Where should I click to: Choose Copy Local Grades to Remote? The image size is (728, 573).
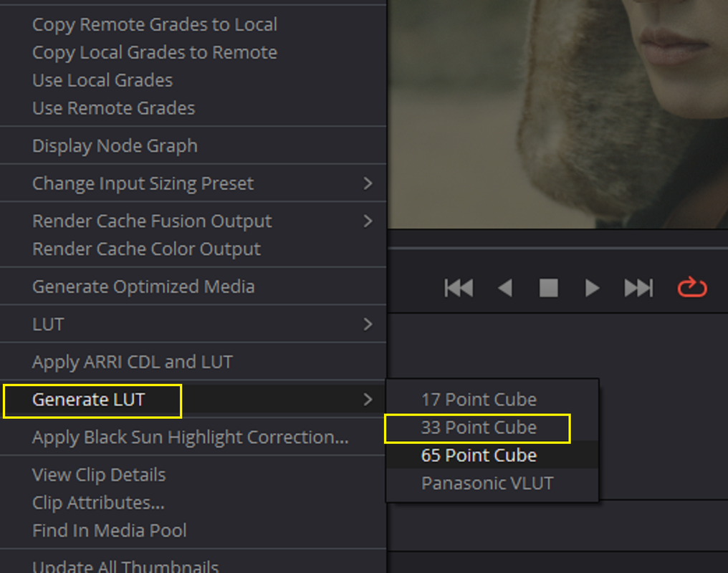point(155,52)
